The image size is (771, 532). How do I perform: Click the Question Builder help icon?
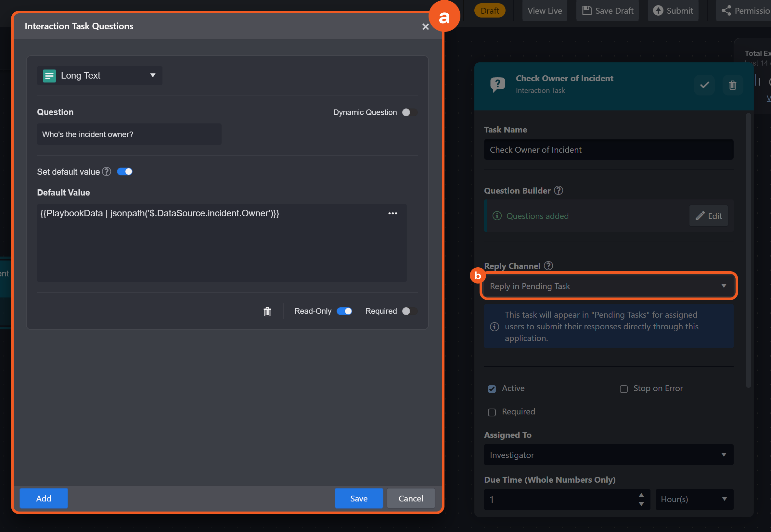point(559,190)
